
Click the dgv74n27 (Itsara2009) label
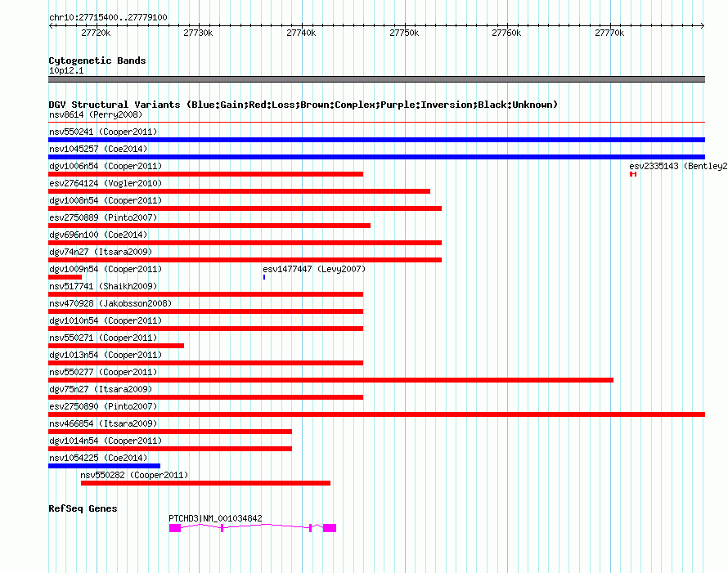pyautogui.click(x=101, y=252)
